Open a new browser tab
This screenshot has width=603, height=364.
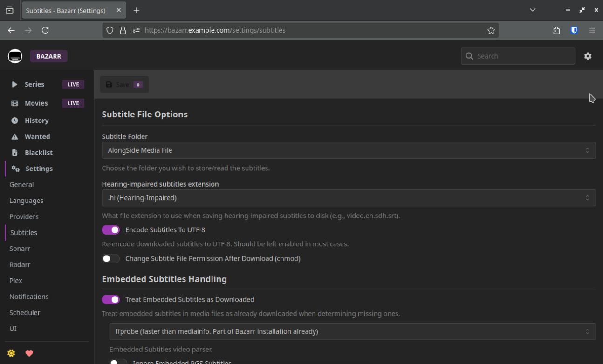[x=137, y=10]
